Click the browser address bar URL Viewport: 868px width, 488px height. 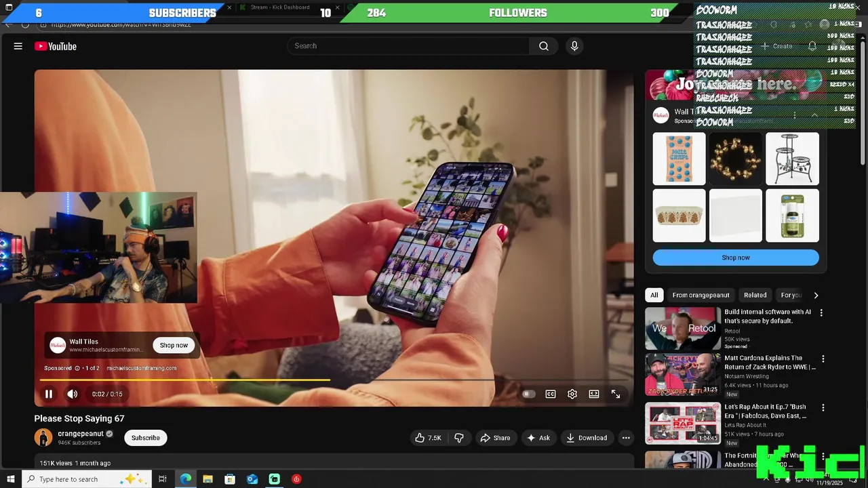tap(121, 24)
